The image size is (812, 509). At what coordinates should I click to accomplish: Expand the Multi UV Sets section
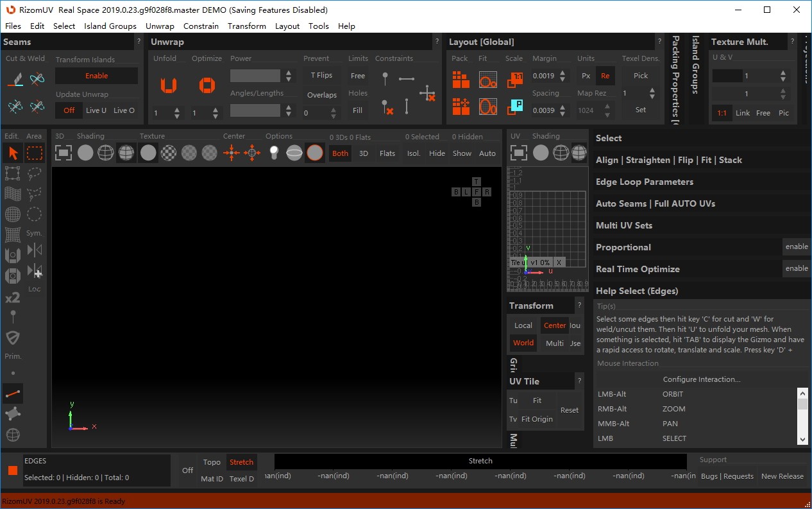[x=623, y=225]
